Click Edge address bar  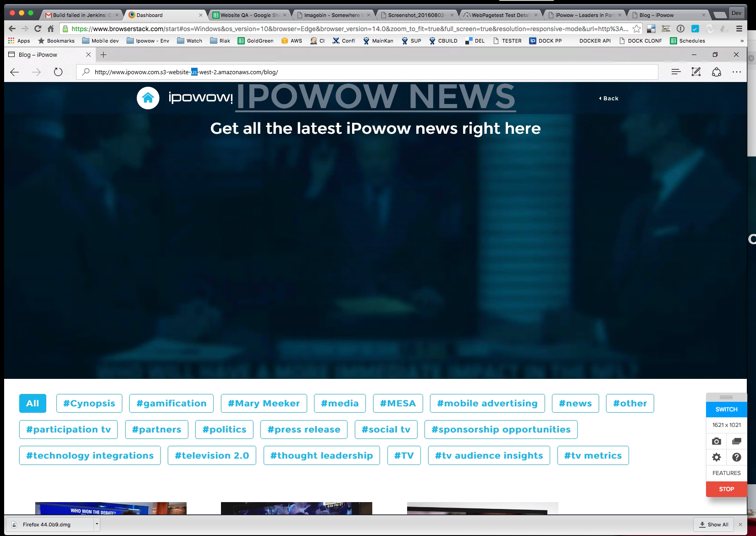click(x=367, y=72)
